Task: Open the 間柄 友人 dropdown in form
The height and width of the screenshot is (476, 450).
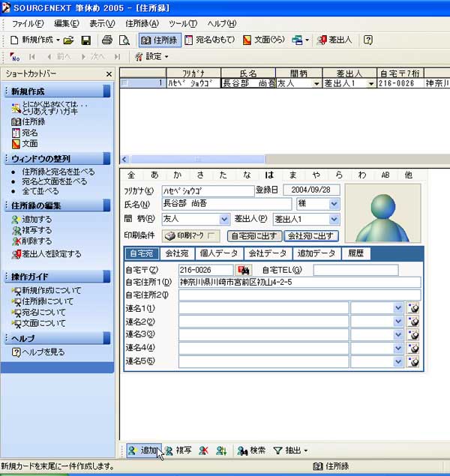Action: [224, 219]
